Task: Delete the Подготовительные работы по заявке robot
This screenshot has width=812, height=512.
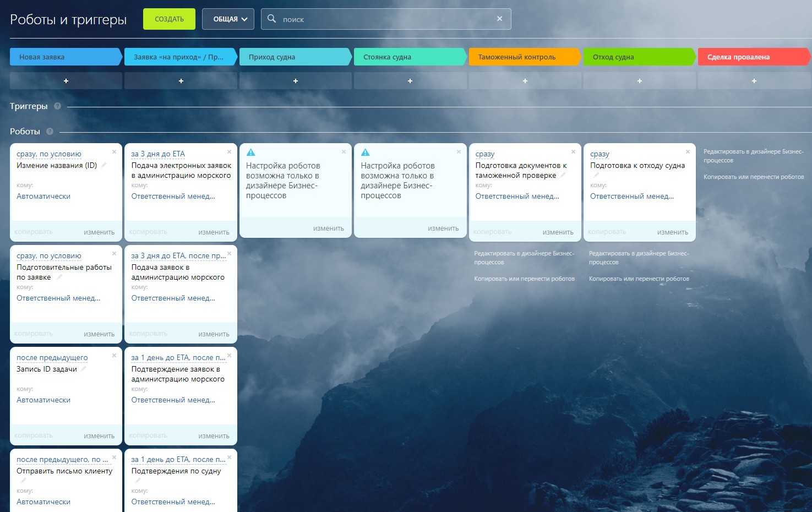Action: (114, 254)
